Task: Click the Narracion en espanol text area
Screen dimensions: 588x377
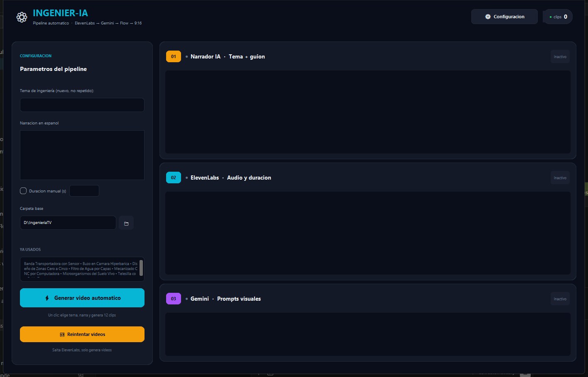Action: [82, 155]
